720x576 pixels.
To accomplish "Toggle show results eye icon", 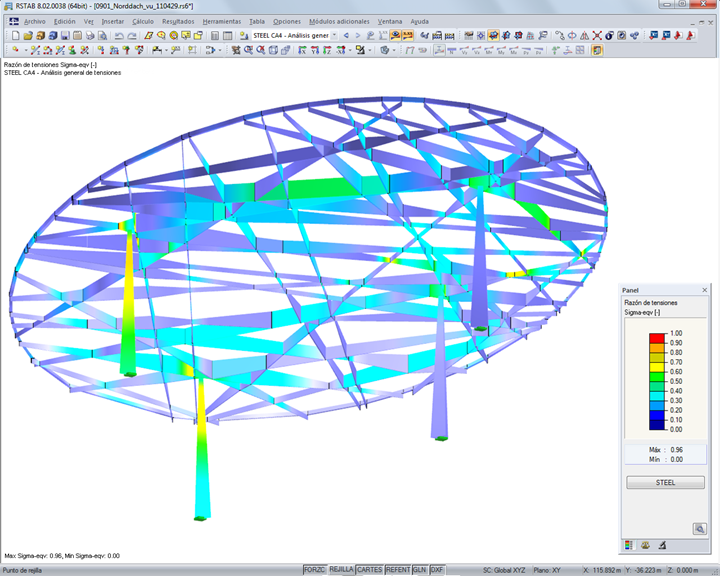I will [x=395, y=35].
